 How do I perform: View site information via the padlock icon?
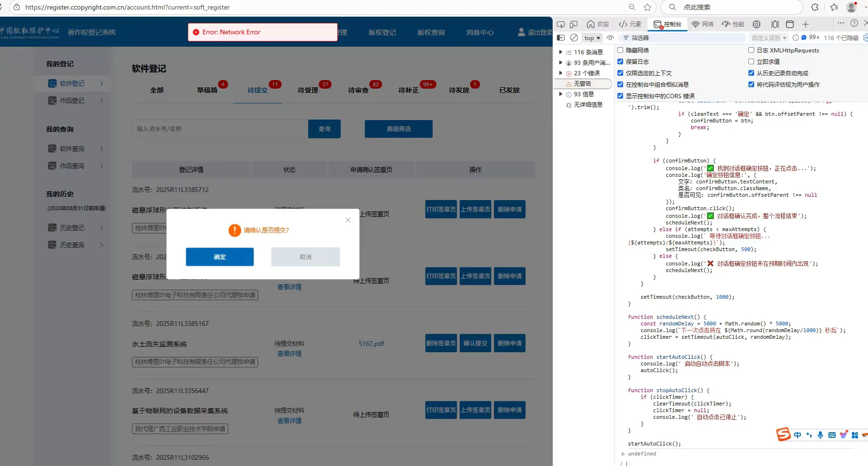click(x=17, y=7)
